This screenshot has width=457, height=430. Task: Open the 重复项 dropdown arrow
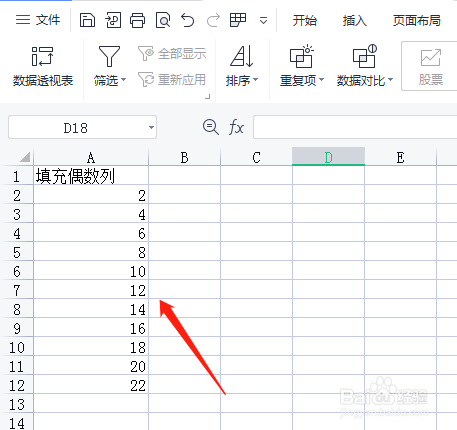point(322,80)
